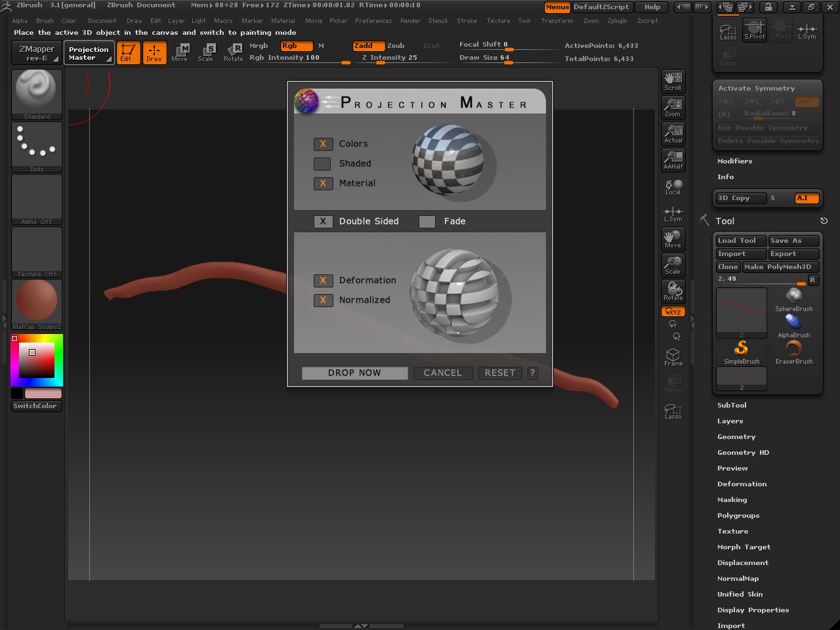Click CANCEL in Projection Master
The image size is (840, 630).
coord(443,373)
